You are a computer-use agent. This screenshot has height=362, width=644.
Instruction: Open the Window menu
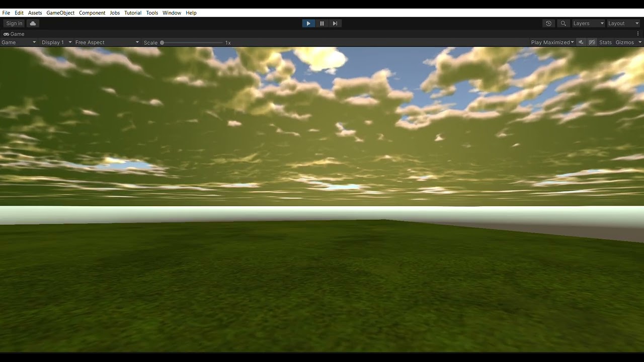tap(172, 13)
